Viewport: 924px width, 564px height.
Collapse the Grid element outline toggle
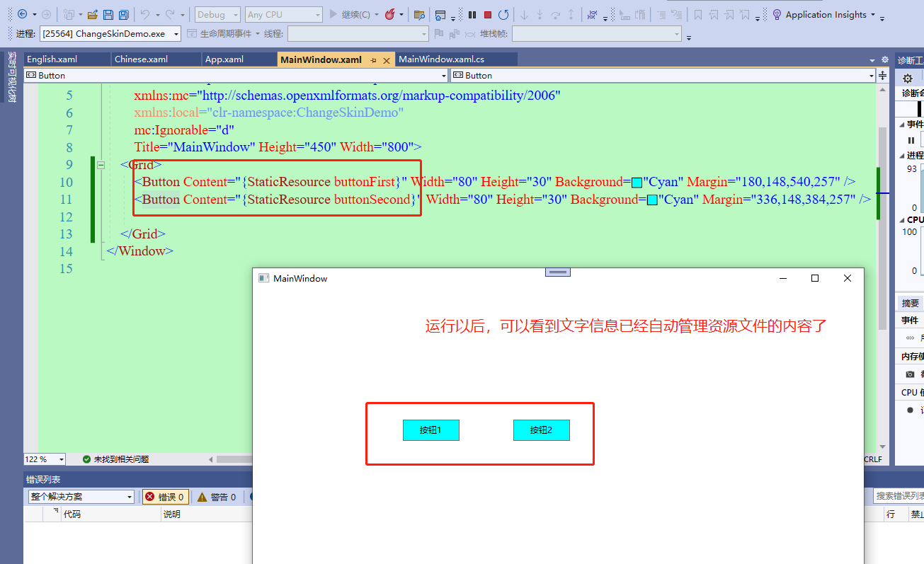(x=101, y=165)
